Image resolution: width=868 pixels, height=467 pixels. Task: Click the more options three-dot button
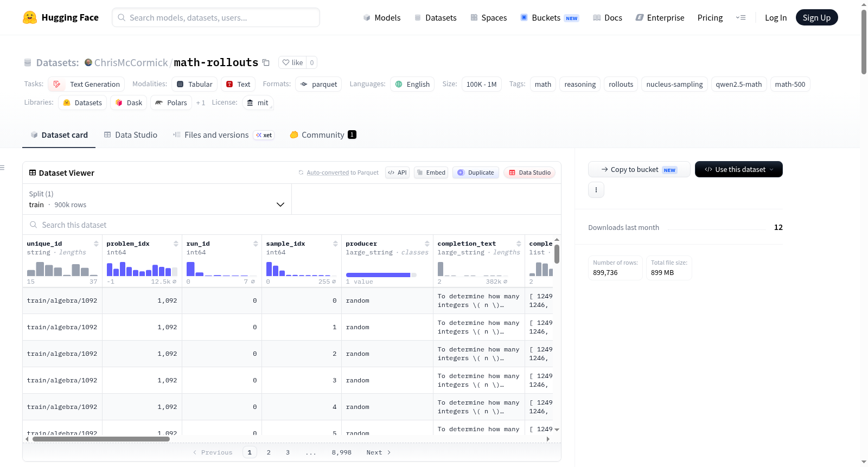(x=596, y=190)
